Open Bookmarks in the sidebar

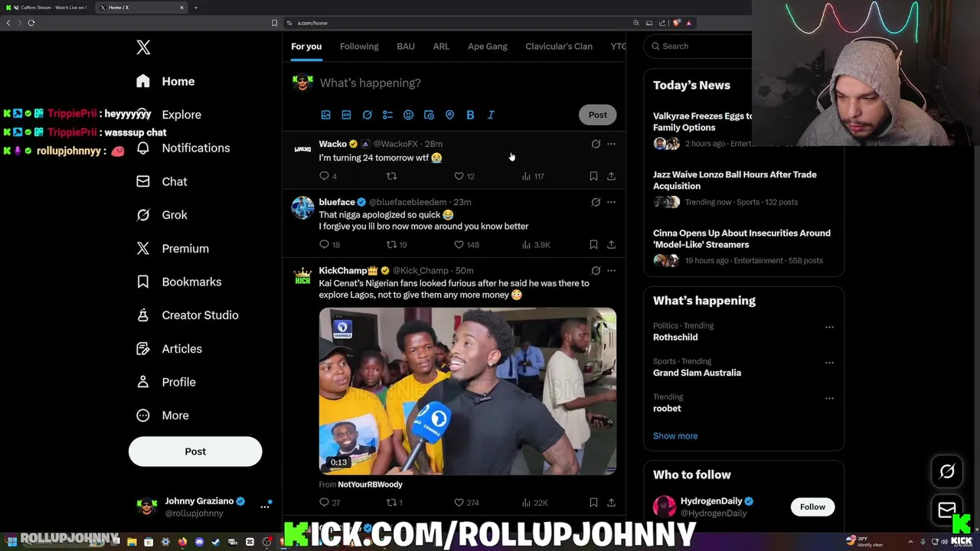pos(178,282)
